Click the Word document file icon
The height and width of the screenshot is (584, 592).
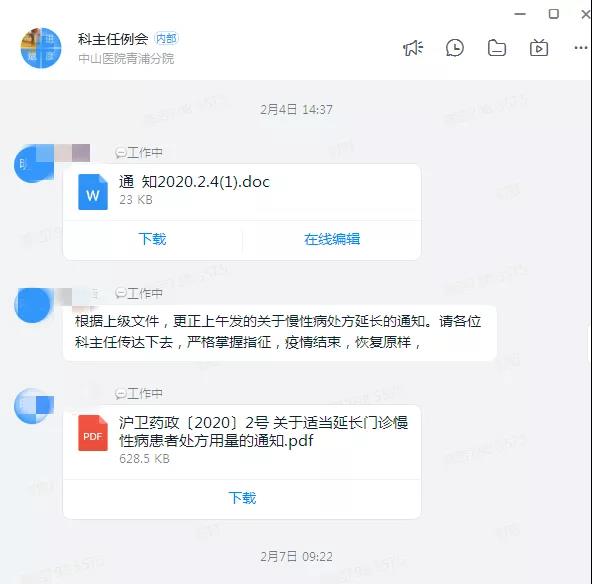point(93,192)
